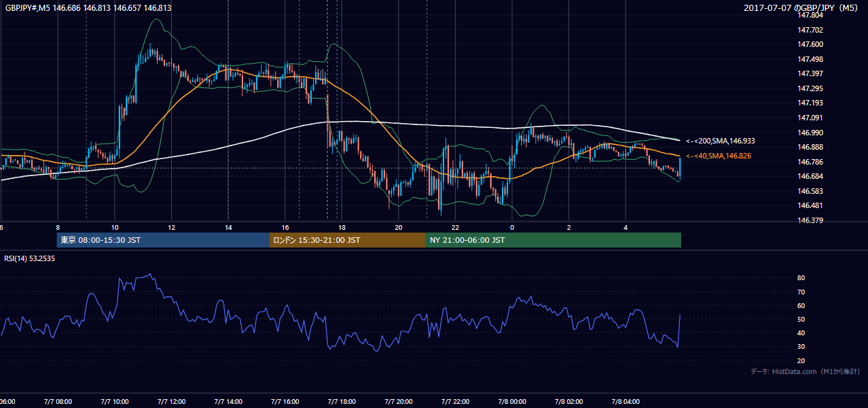868x408 pixels.
Task: Click the 7/8 04:00 time axis label
Action: (626, 401)
